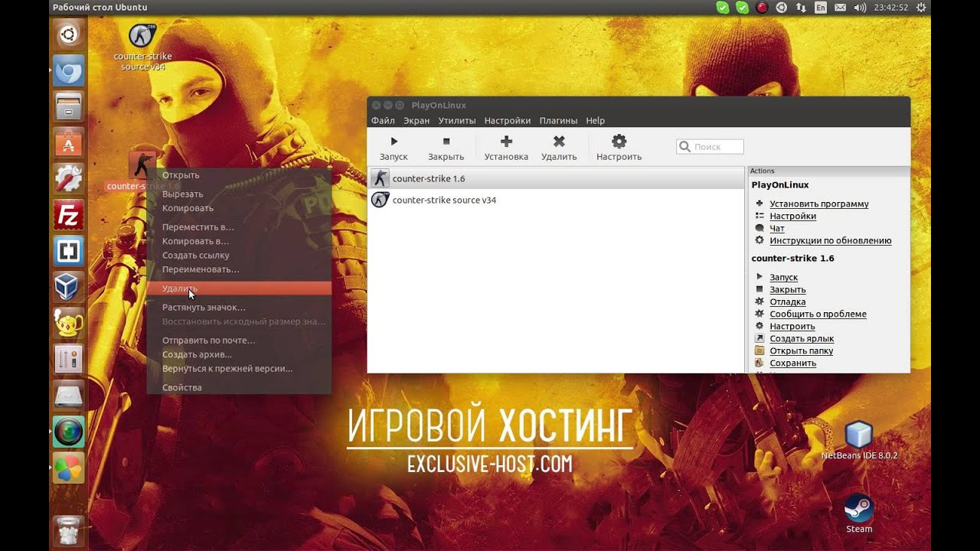Open Ubuntu Software Center dock icon
This screenshot has height=551, width=980.
tap(69, 143)
